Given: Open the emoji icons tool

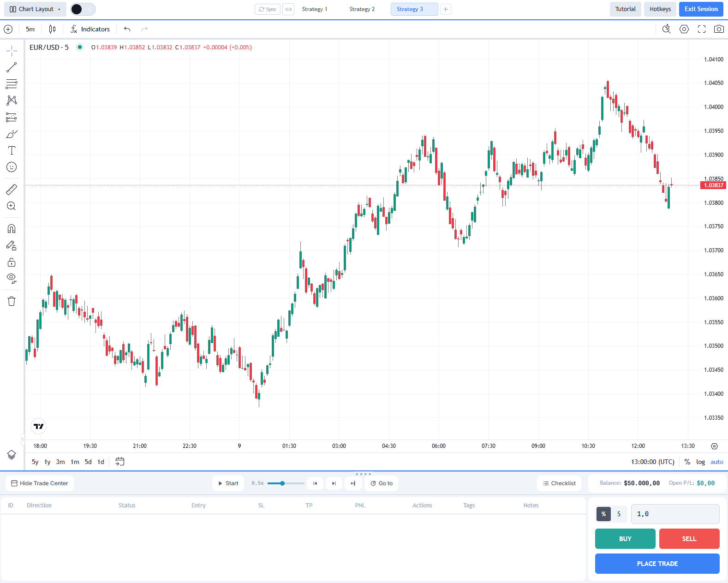Looking at the screenshot, I should (12, 167).
